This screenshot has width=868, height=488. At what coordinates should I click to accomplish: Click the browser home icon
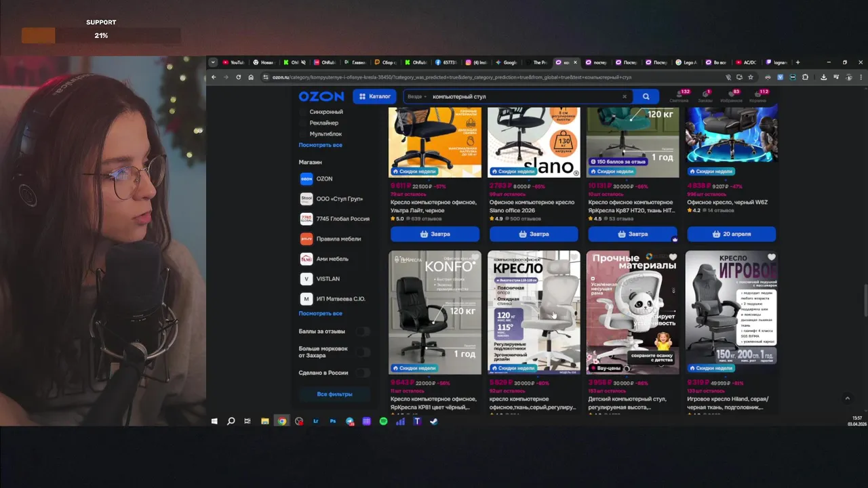(251, 77)
